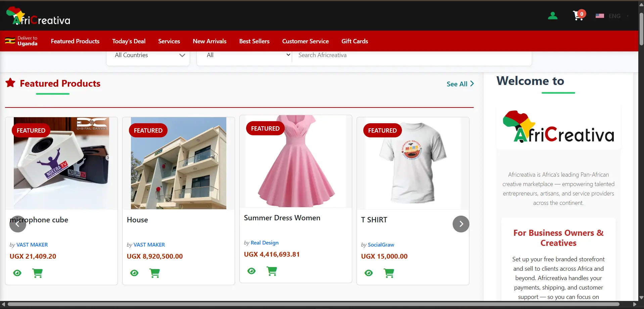Click the Uganda flag icon
The width and height of the screenshot is (644, 309).
pos(9,41)
